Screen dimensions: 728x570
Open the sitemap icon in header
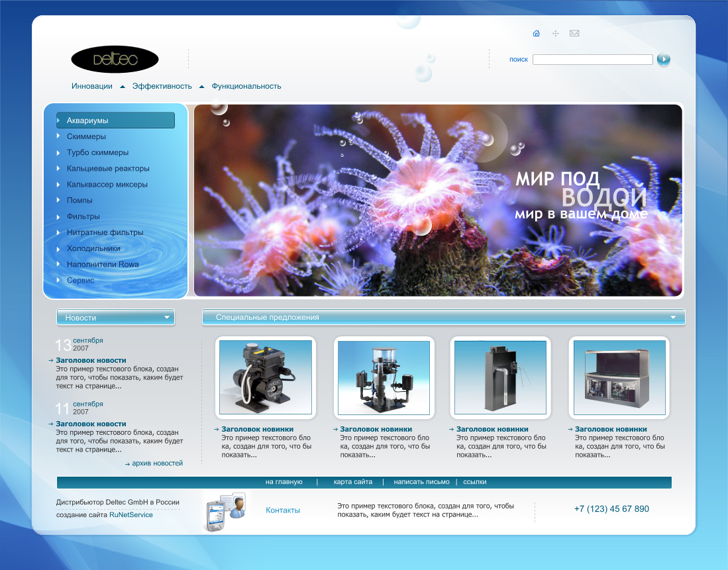coord(555,33)
